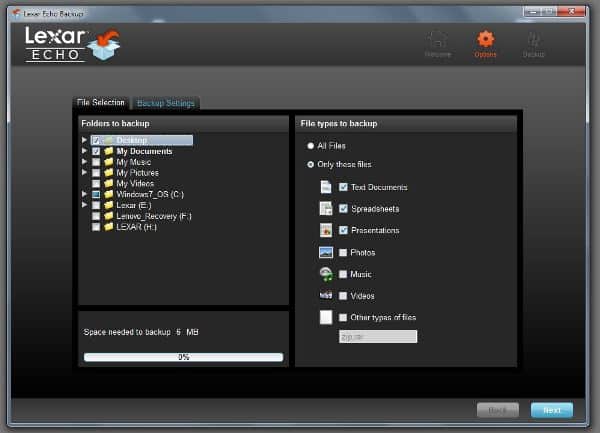
Task: Check the My Videos folder checkbox
Action: point(96,184)
